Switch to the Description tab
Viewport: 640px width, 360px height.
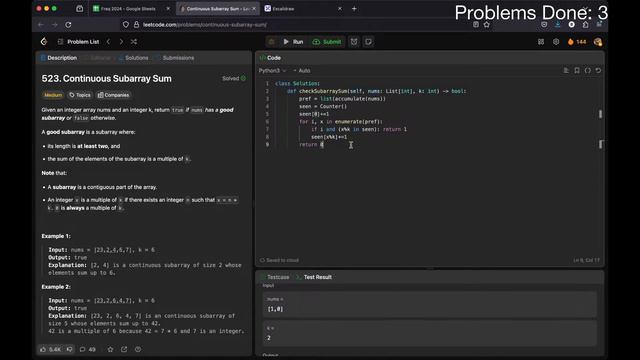[59, 58]
